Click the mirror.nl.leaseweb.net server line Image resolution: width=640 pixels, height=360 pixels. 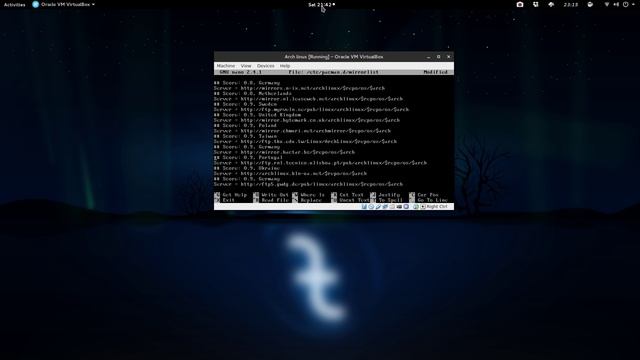click(x=308, y=99)
